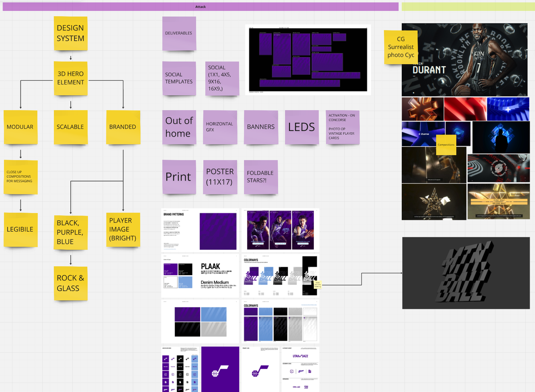The height and width of the screenshot is (392, 535).
Task: Click the PLAAK Denim Medium typography slide
Action: tap(200, 275)
